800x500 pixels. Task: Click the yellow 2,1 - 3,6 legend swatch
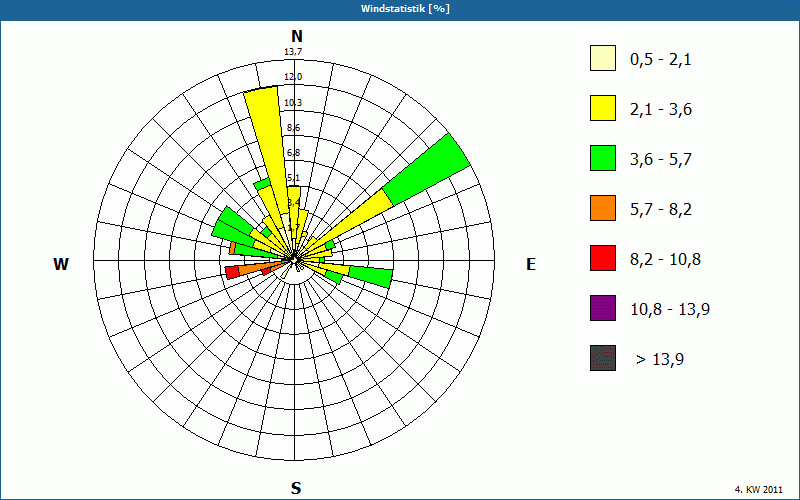pyautogui.click(x=603, y=108)
